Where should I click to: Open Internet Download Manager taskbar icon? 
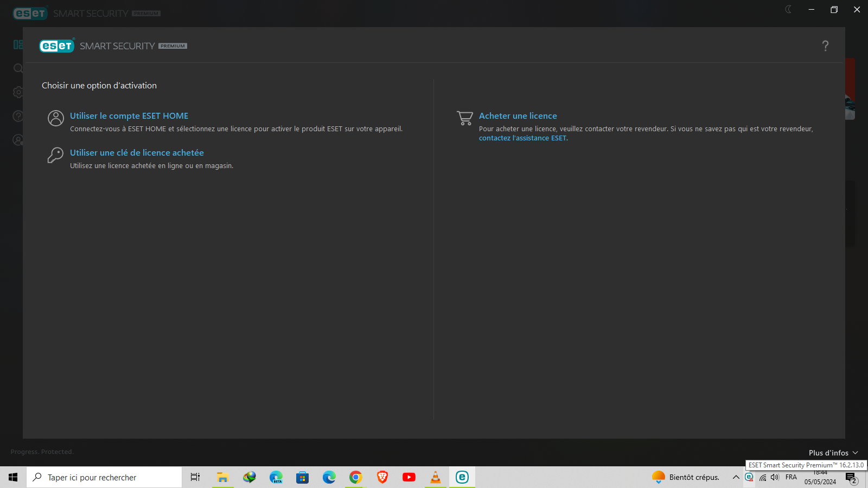[x=249, y=477]
